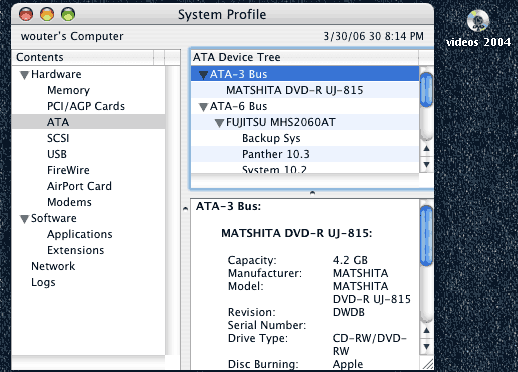Click the DWDB revision value
This screenshot has width=518, height=372.
(349, 312)
